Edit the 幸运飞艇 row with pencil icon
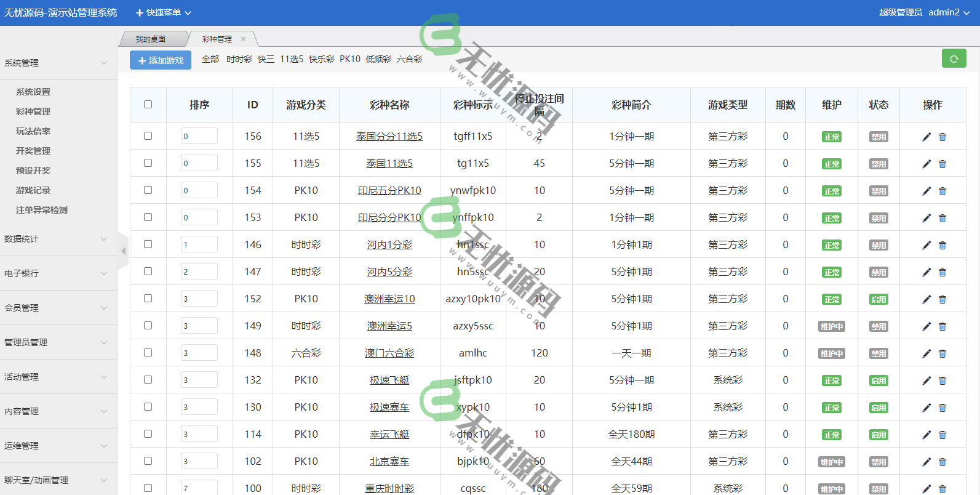Screen dimensions: 980x495 [x=926, y=435]
